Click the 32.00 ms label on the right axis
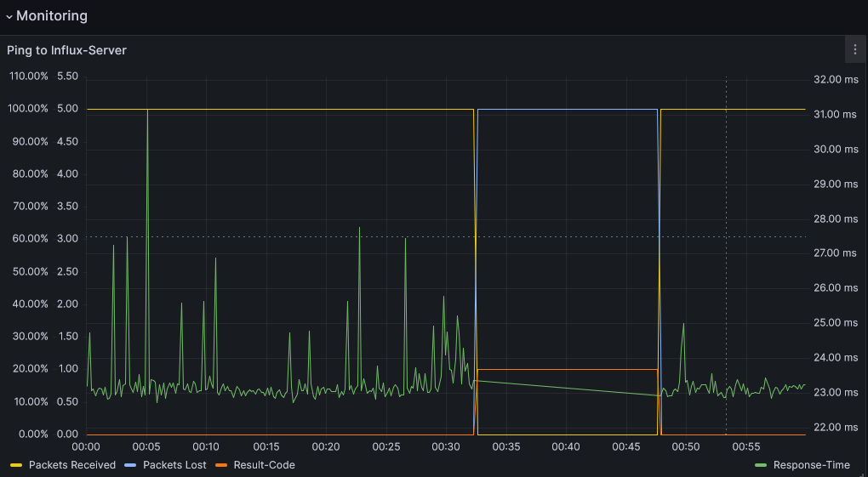 point(835,79)
